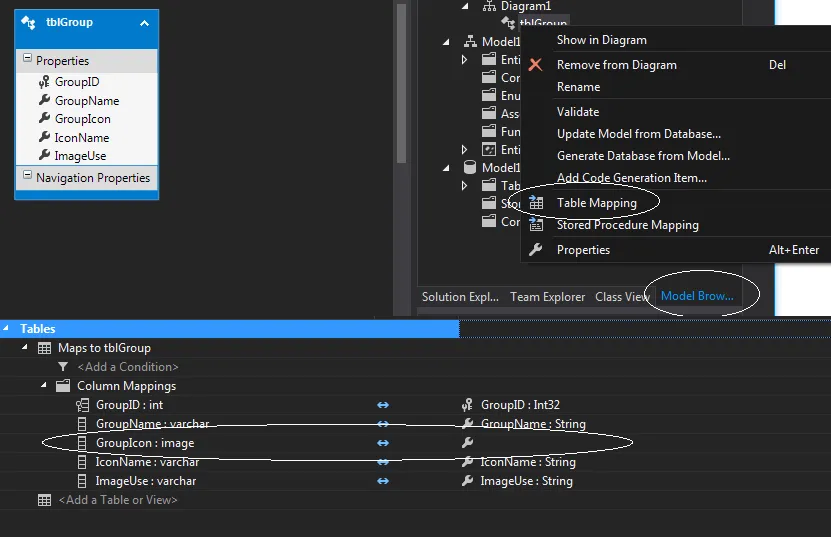Switch to Class View tab

(622, 297)
